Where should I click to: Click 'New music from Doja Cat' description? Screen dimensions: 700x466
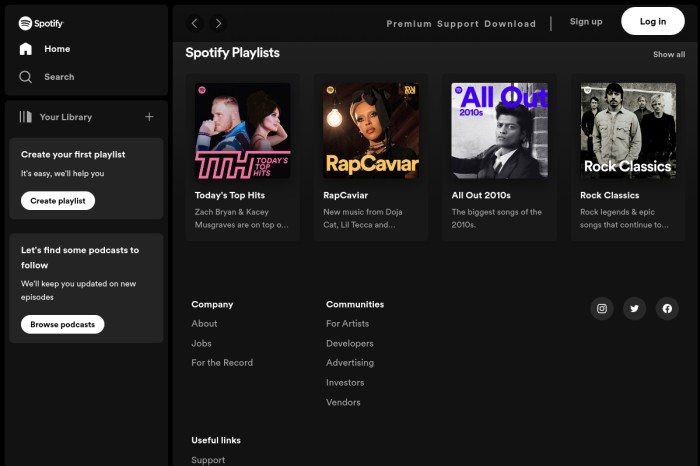tap(363, 218)
